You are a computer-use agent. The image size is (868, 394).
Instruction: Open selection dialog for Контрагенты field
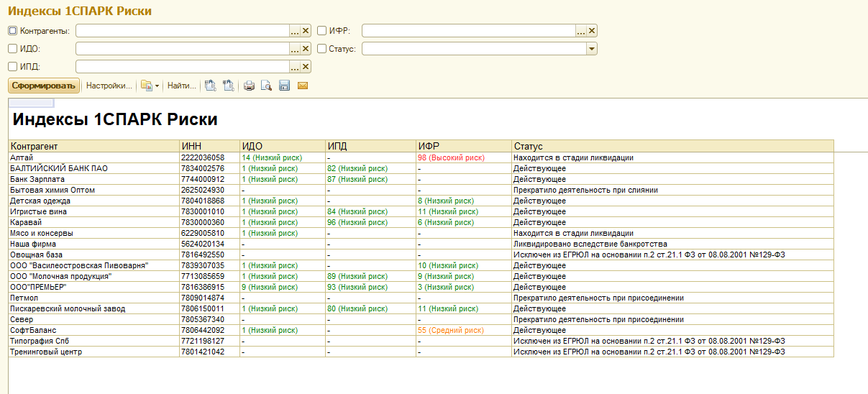294,30
